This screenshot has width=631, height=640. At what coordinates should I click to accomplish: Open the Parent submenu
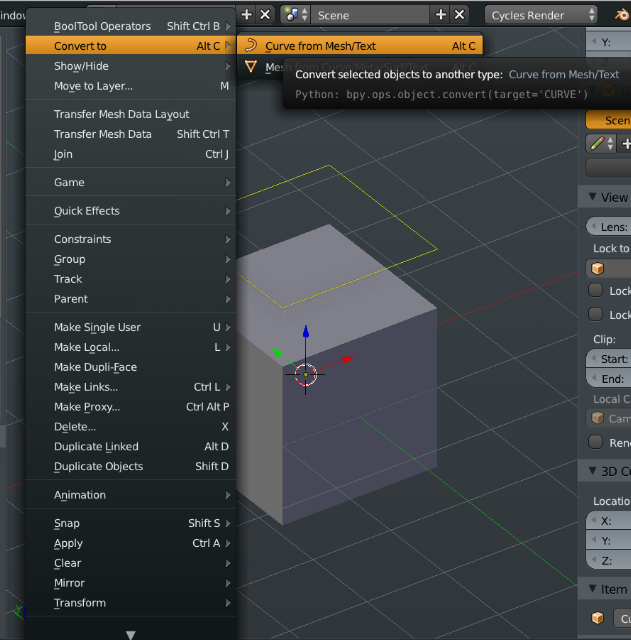[x=131, y=299]
